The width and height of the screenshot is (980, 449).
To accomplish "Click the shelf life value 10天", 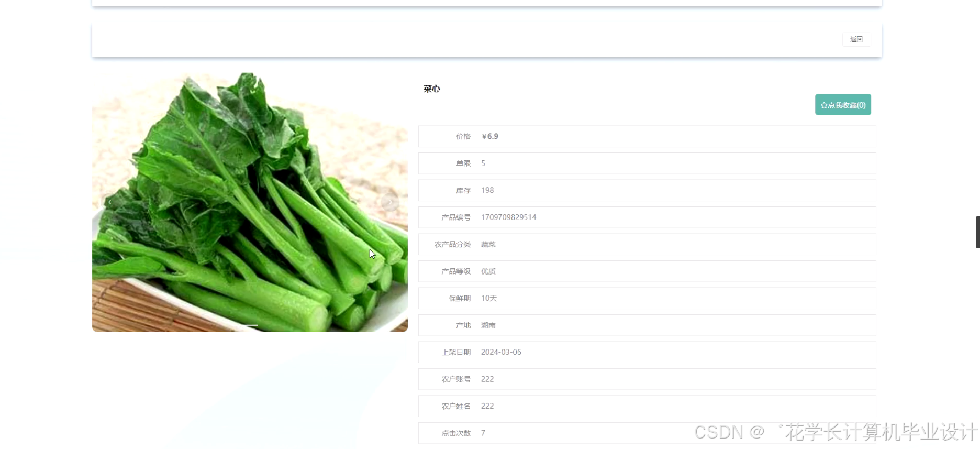I will [489, 298].
